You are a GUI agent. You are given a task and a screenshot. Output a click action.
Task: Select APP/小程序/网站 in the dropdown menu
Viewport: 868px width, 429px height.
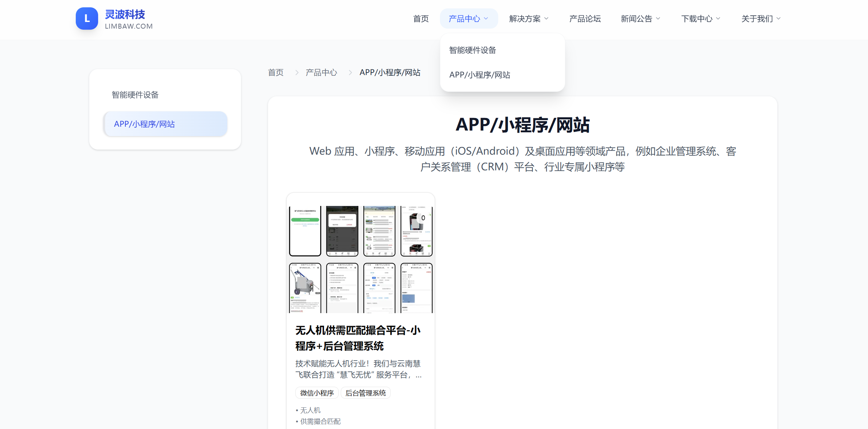(x=479, y=75)
